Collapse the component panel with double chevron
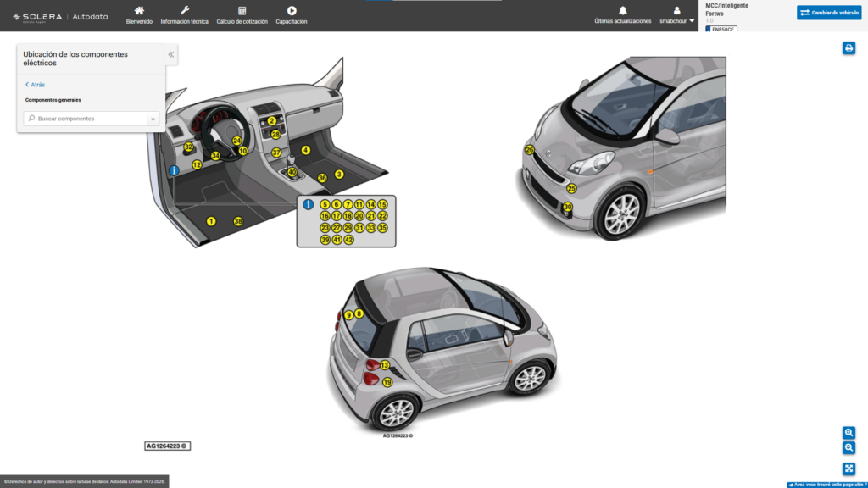 171,54
